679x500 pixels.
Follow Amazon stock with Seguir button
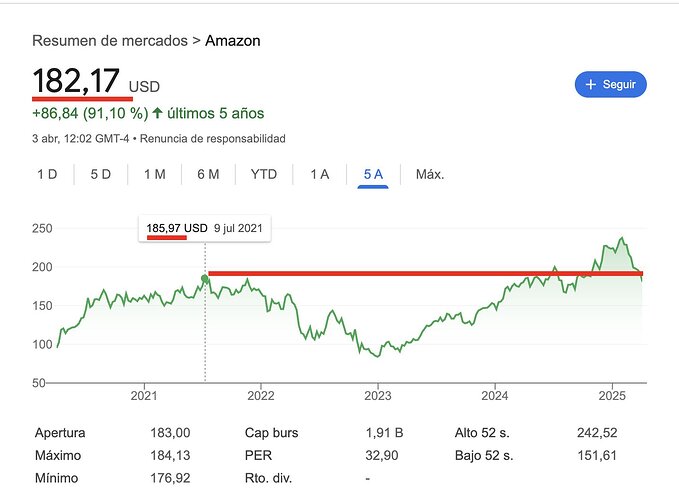(x=610, y=85)
